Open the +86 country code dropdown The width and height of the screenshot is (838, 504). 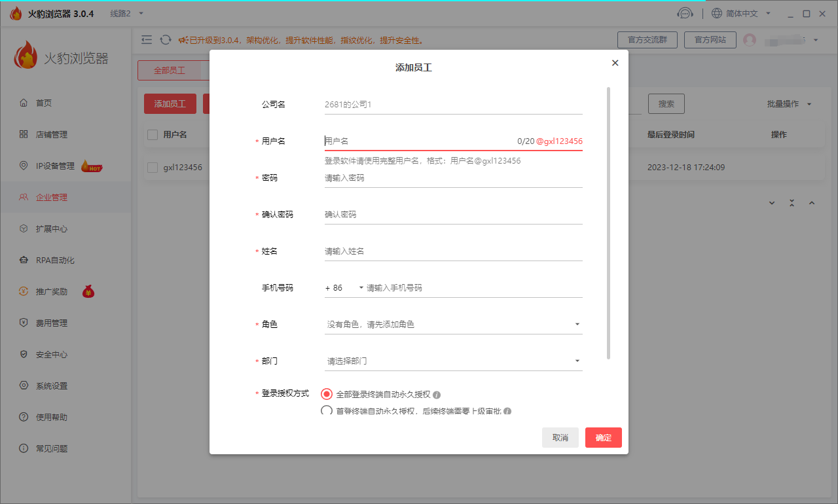point(344,288)
